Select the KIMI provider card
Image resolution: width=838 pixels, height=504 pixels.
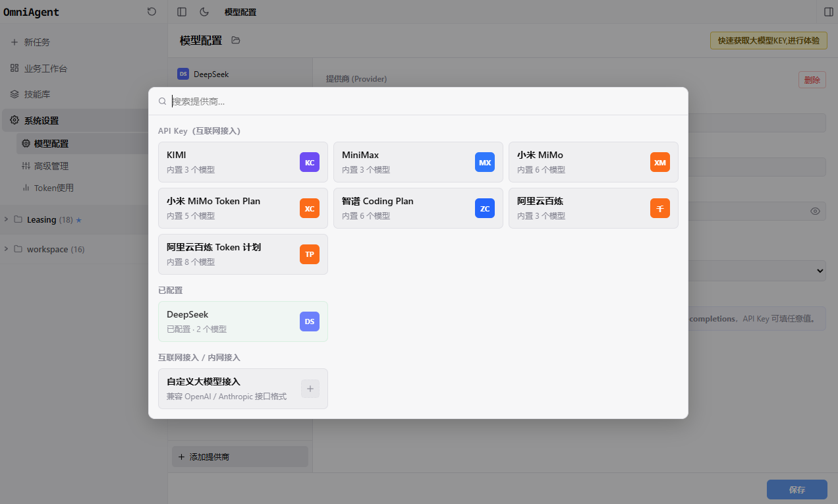click(243, 162)
